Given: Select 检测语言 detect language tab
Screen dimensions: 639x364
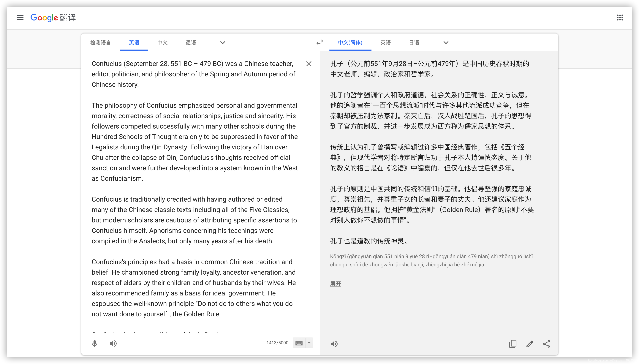Looking at the screenshot, I should click(x=100, y=42).
